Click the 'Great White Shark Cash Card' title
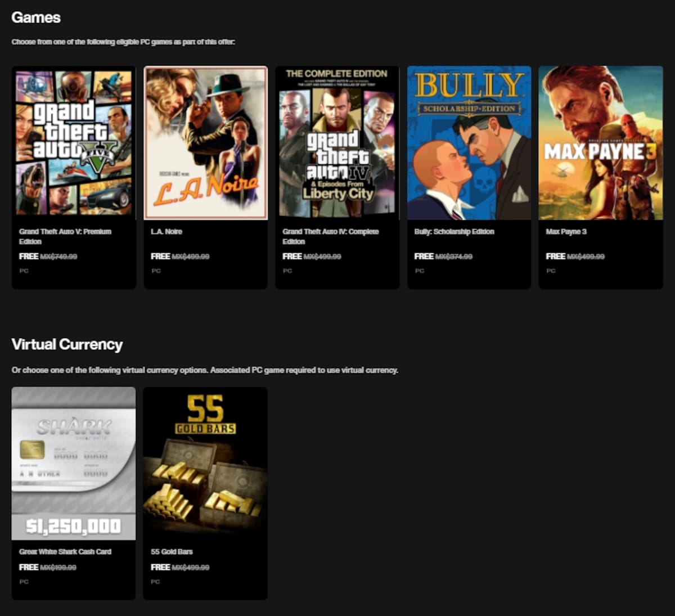Image resolution: width=675 pixels, height=616 pixels. [65, 552]
